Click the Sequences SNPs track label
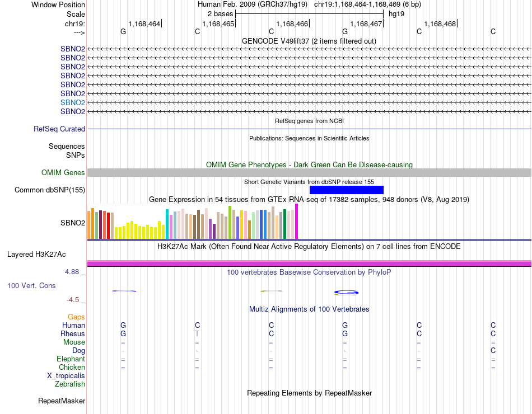The height and width of the screenshot is (414, 532). (x=67, y=150)
